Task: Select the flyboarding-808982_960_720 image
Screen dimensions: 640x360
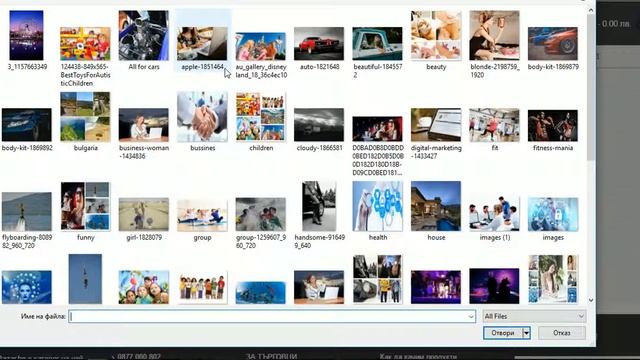Action: (27, 211)
